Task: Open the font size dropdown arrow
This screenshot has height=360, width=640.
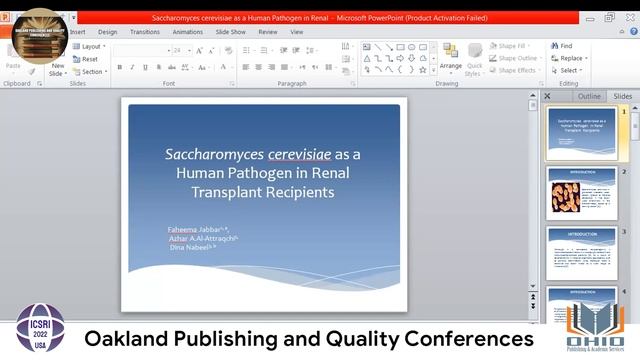Action: pos(189,51)
